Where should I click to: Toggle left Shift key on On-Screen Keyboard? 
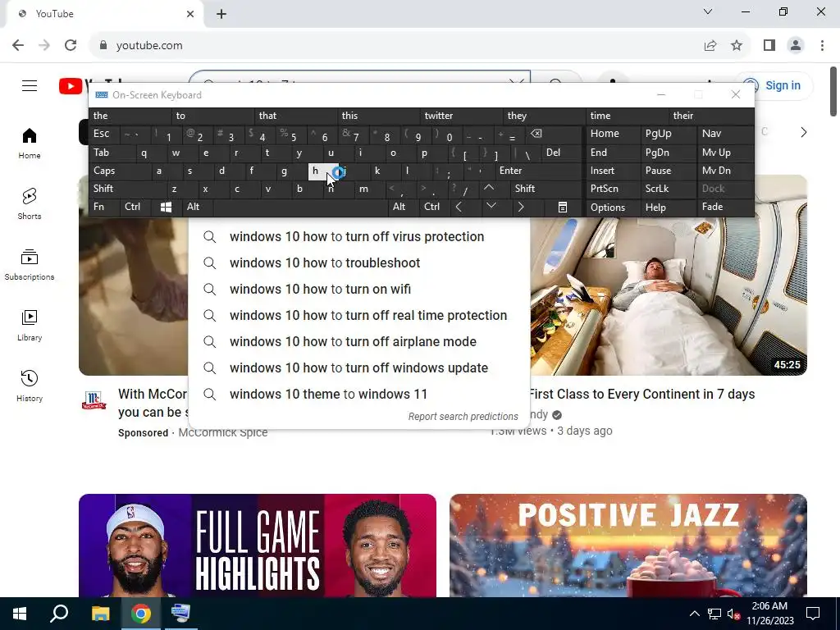click(127, 189)
